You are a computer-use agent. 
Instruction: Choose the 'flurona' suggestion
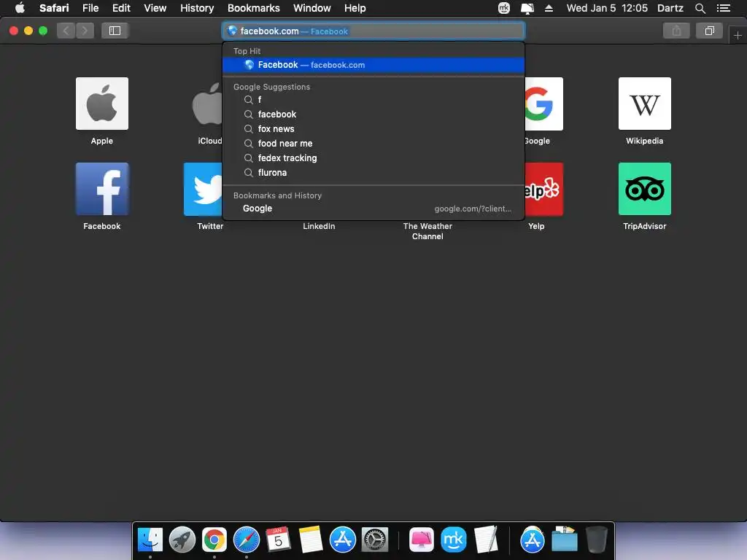pos(373,173)
